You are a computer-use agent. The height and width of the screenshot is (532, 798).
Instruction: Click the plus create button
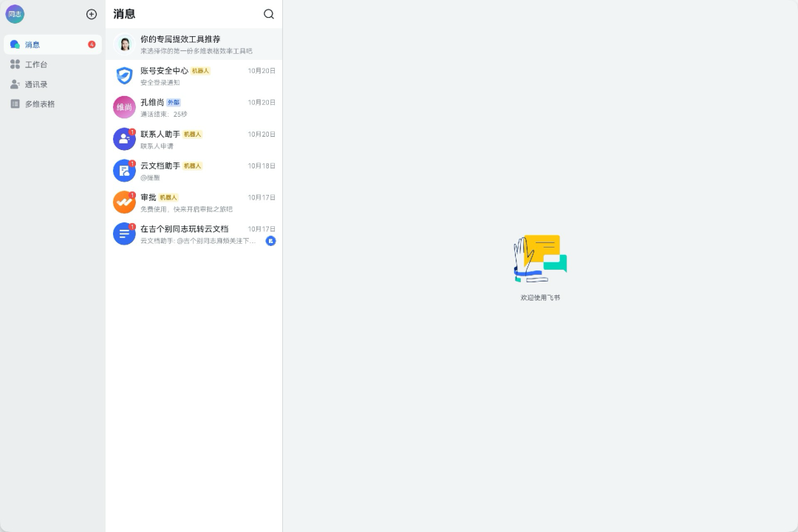[92, 14]
